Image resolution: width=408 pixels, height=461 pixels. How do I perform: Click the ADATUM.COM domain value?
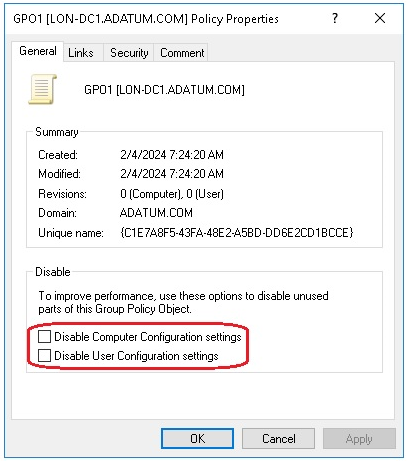[156, 213]
